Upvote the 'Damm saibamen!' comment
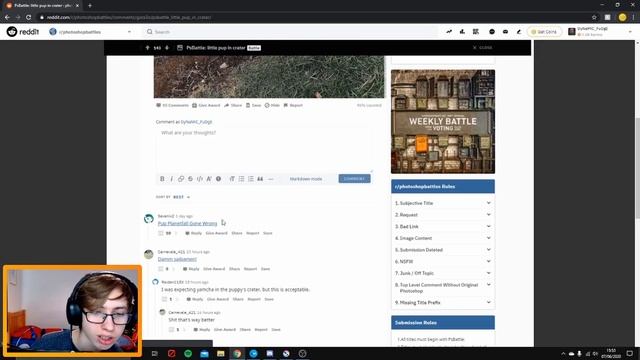 click(160, 269)
